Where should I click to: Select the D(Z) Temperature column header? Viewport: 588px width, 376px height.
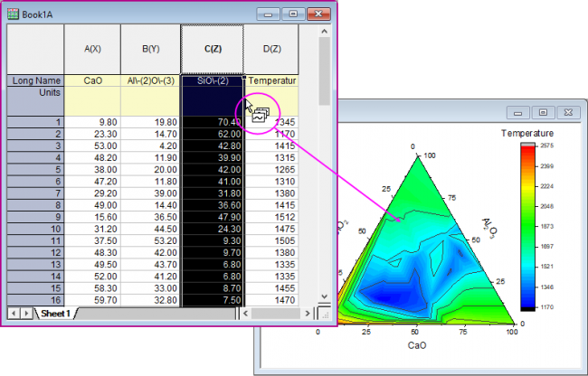tap(271, 49)
